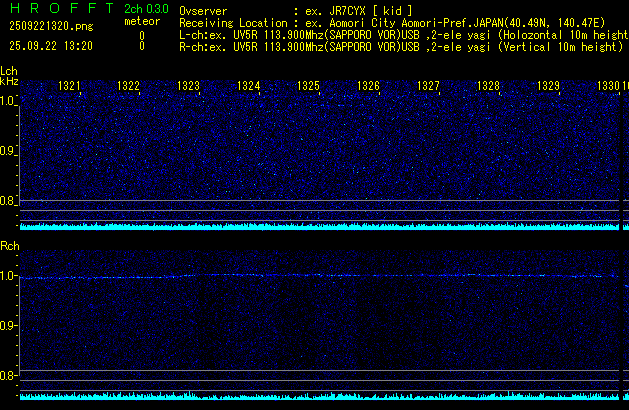Select the meteor counter label
Screen dimensions: 629x410
[141, 21]
